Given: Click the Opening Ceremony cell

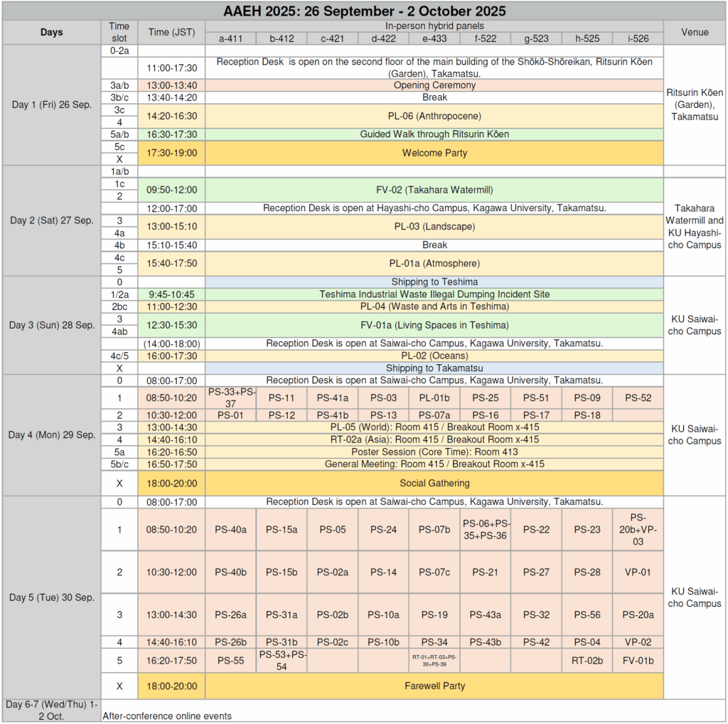Looking at the screenshot, I should (434, 85).
